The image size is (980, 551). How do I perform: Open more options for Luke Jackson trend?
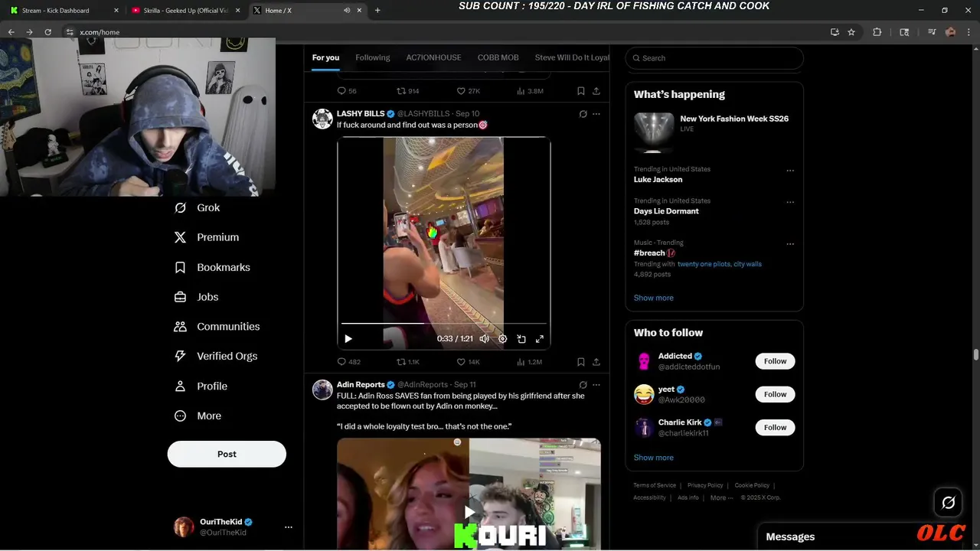point(790,171)
